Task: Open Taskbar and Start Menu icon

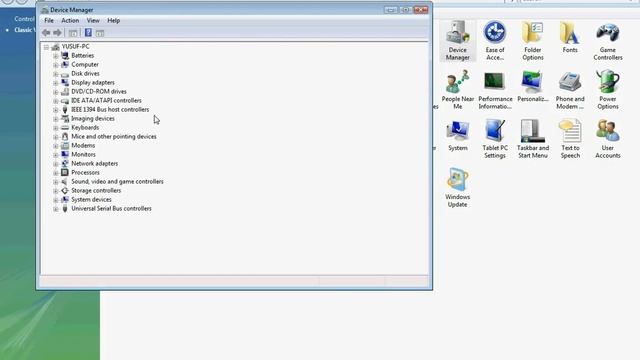Action: click(533, 139)
